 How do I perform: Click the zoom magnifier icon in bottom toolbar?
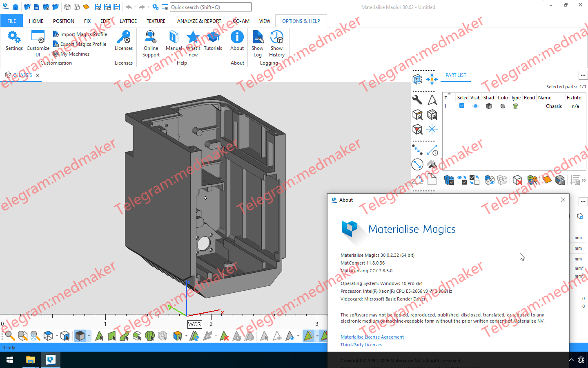(9, 336)
